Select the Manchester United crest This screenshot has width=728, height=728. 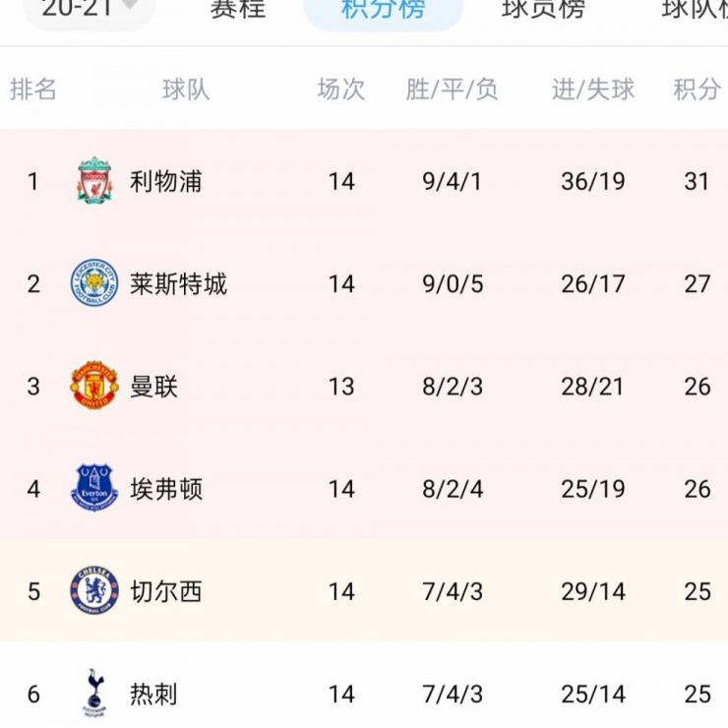(94, 386)
